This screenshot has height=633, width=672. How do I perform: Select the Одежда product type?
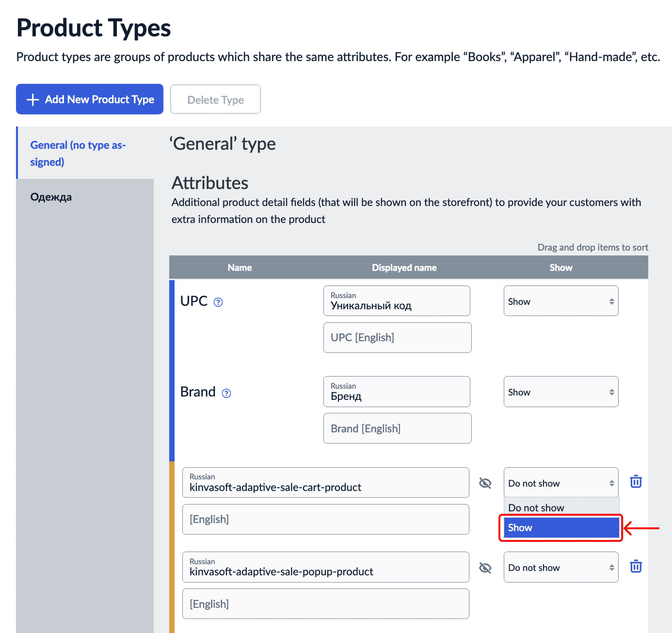51,197
